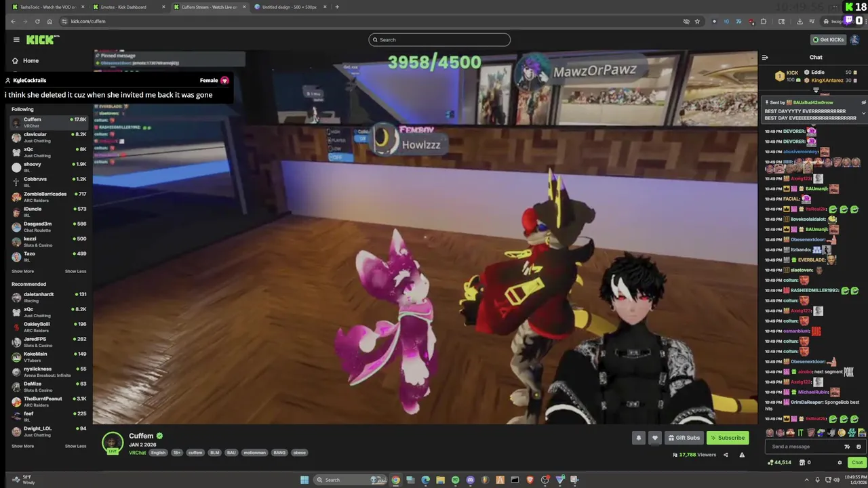Open Cobbruvs channel in sidebar
Viewport: 868px width, 488px height.
(49, 182)
